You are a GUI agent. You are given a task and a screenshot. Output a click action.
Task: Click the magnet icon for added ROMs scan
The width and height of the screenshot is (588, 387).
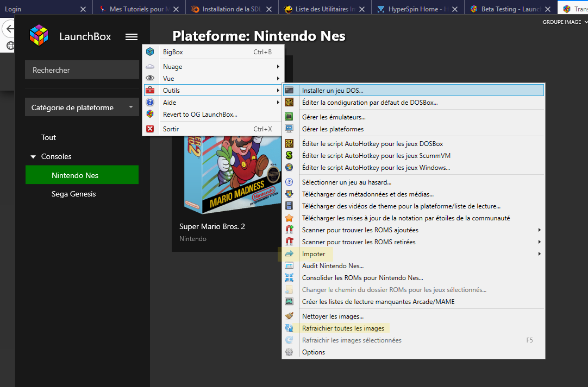click(289, 230)
